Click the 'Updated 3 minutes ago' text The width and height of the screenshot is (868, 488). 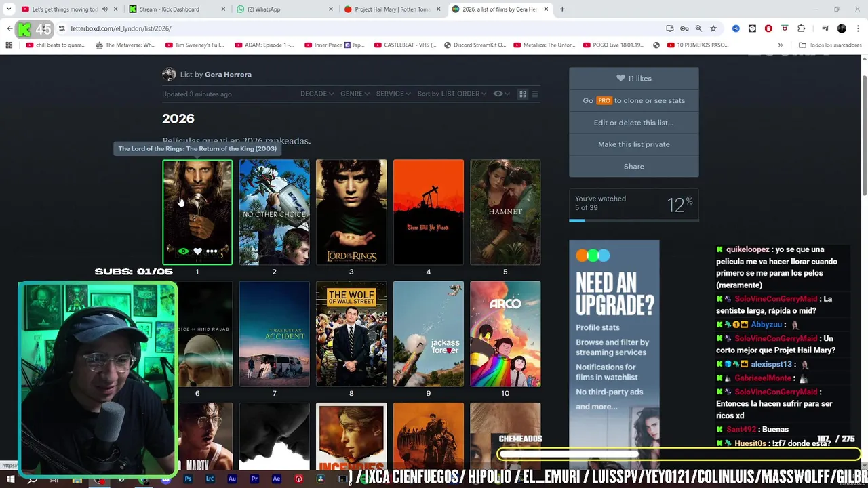197,94
